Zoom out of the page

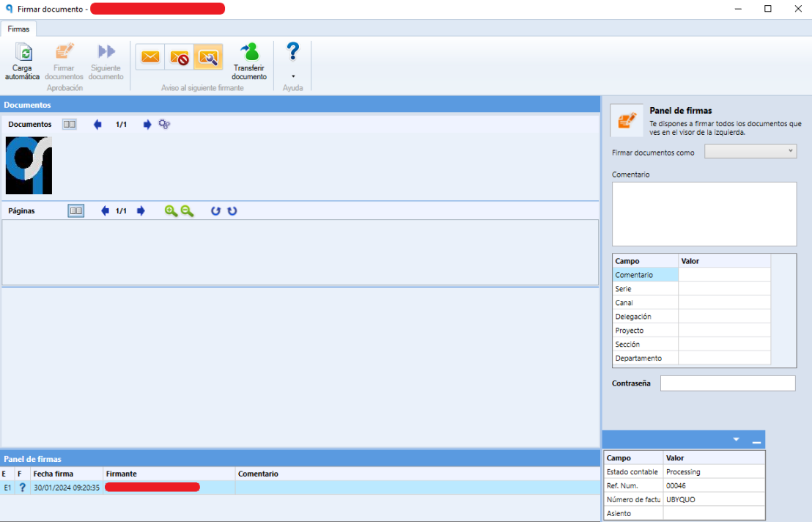187,210
